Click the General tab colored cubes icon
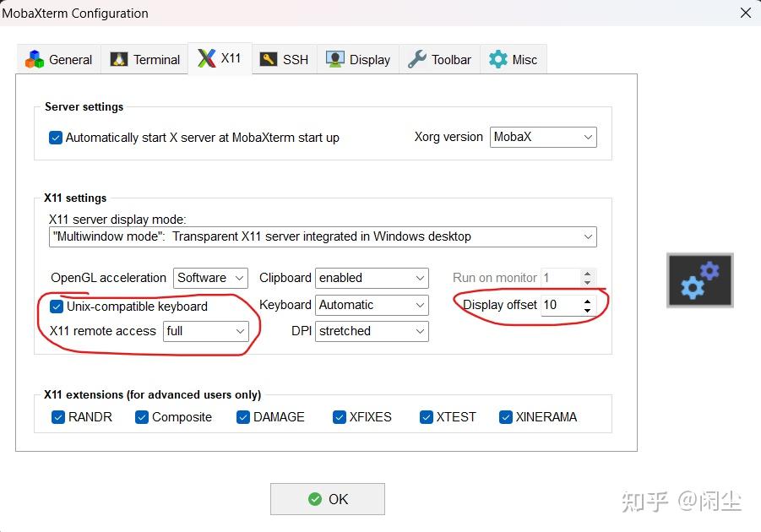Screen dimensions: 761x532 [35, 59]
